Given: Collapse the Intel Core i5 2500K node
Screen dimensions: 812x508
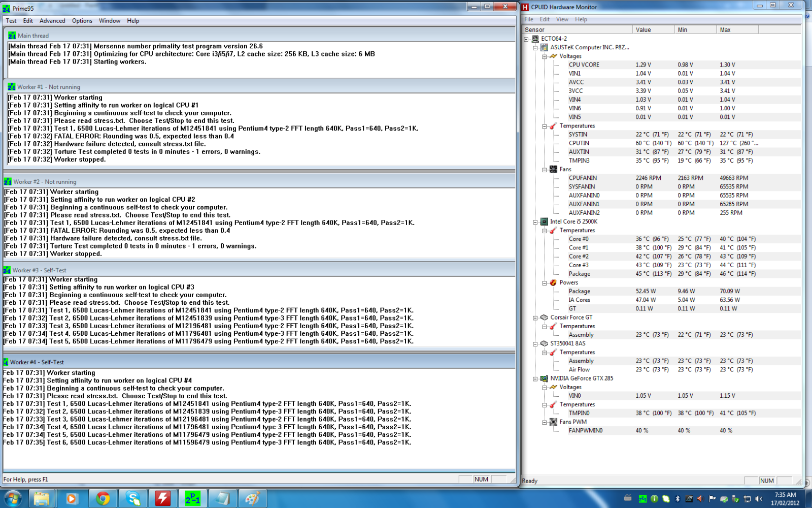Looking at the screenshot, I should pos(535,222).
